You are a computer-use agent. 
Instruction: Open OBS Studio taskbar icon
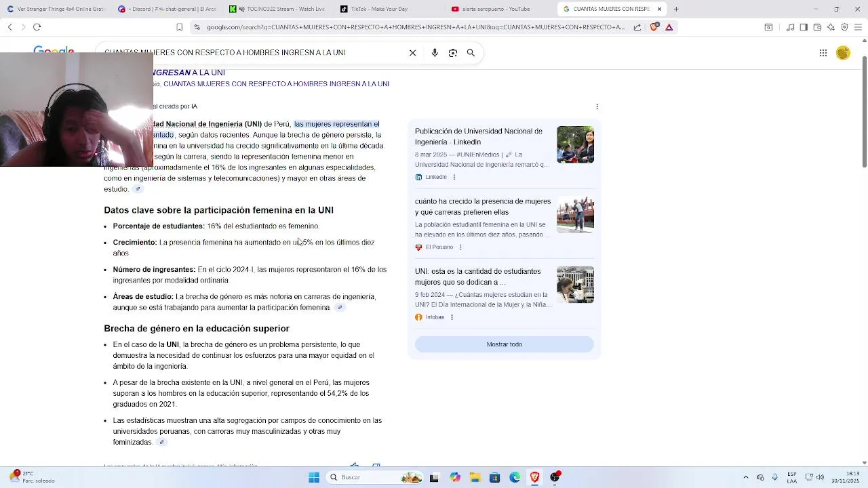[x=555, y=477]
